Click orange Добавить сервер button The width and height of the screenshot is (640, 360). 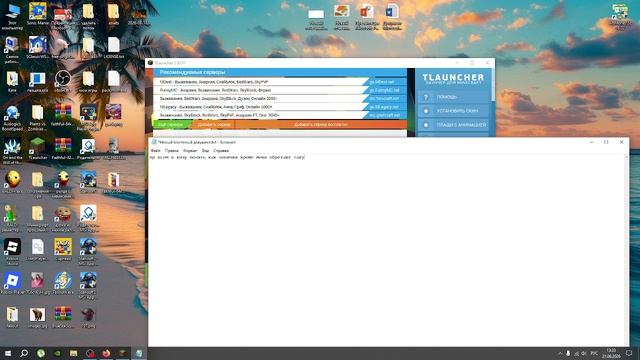(x=213, y=124)
